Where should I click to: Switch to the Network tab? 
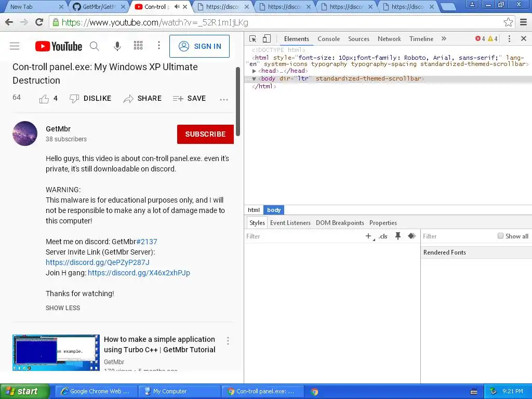point(389,38)
